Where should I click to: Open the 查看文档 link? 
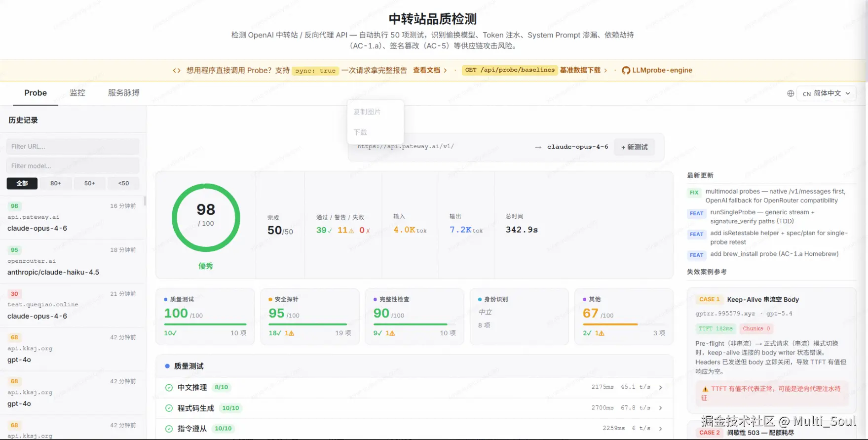tap(426, 71)
